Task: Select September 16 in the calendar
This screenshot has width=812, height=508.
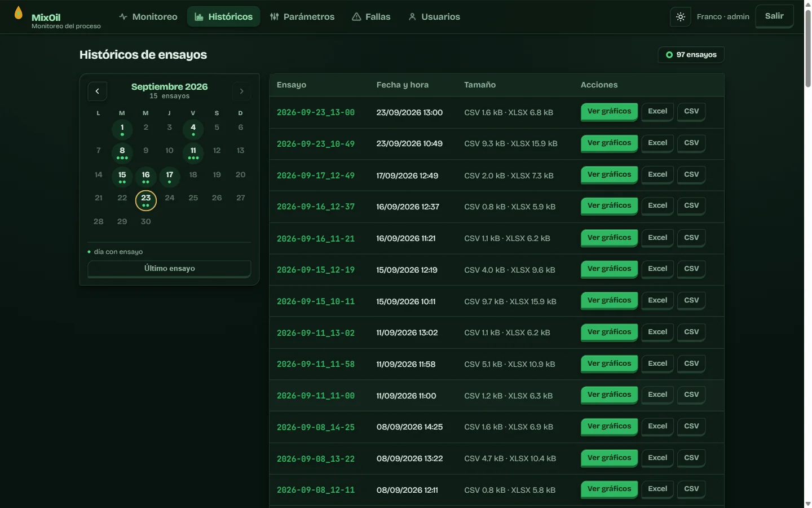Action: [146, 177]
